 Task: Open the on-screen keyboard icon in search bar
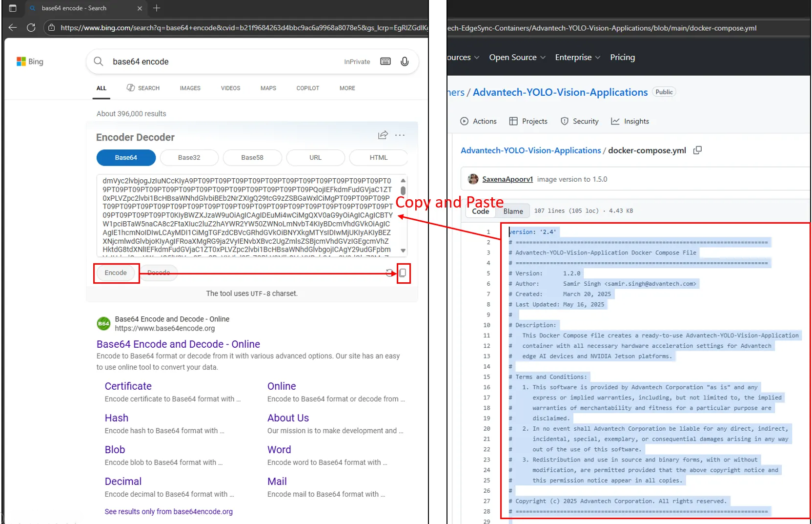point(385,61)
